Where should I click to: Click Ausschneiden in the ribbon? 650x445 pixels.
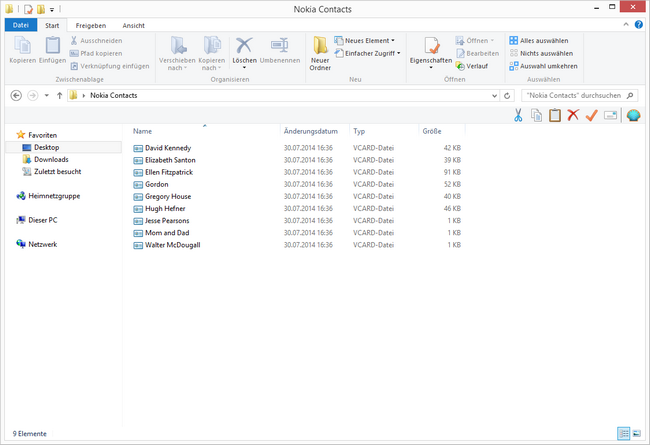click(96, 41)
